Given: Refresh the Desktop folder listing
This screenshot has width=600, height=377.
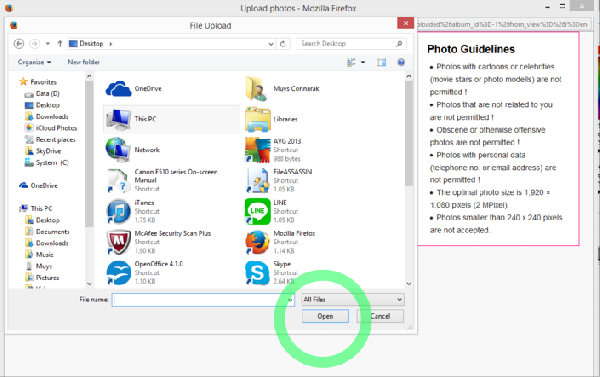Looking at the screenshot, I should coord(283,44).
